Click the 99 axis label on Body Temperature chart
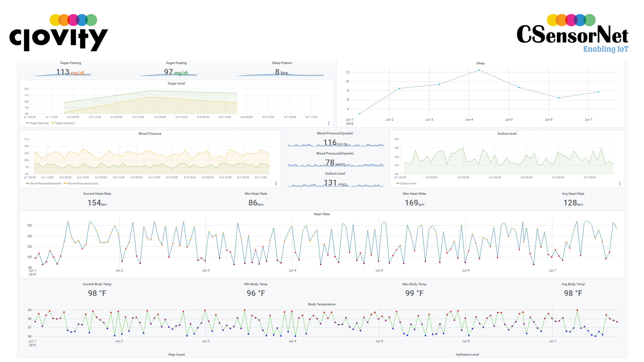The height and width of the screenshot is (362, 644). point(30,310)
